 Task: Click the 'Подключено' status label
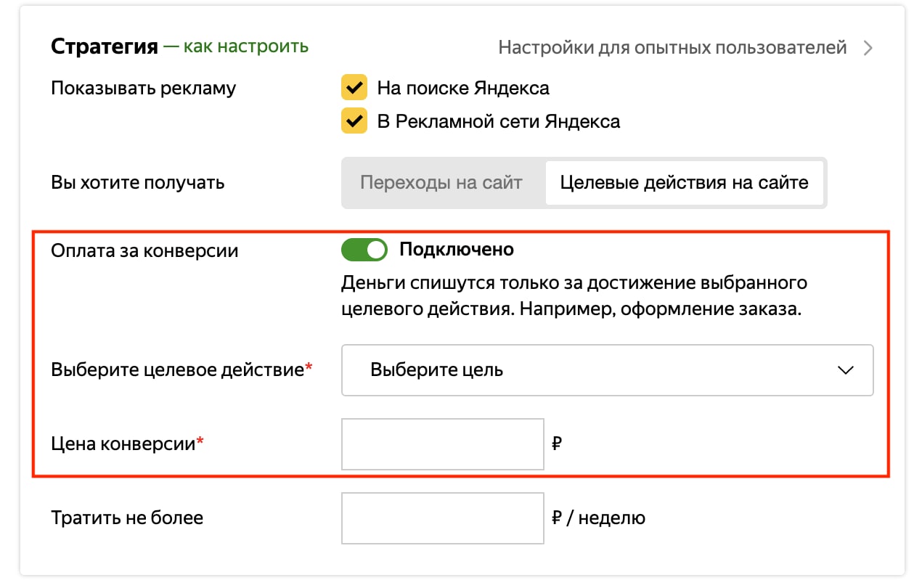pyautogui.click(x=457, y=250)
